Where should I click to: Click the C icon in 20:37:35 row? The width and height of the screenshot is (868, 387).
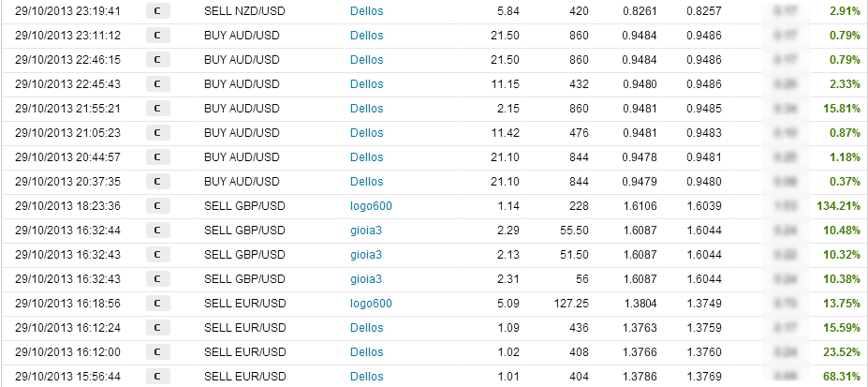(x=157, y=182)
